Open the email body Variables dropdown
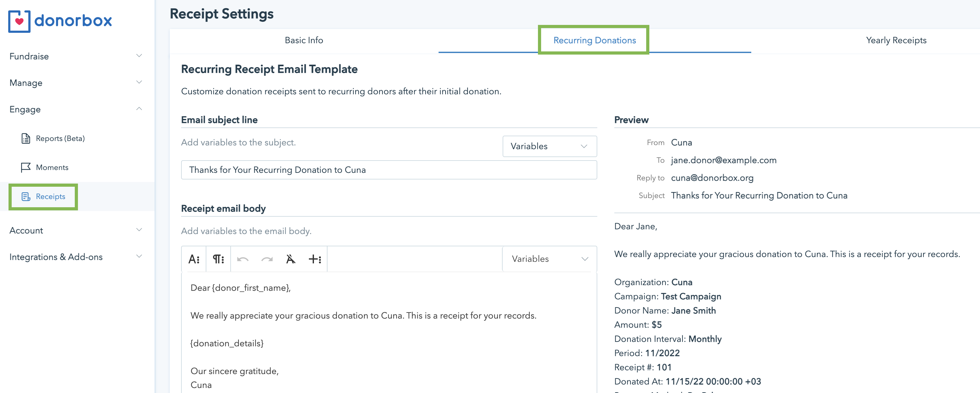The image size is (980, 393). [x=549, y=259]
